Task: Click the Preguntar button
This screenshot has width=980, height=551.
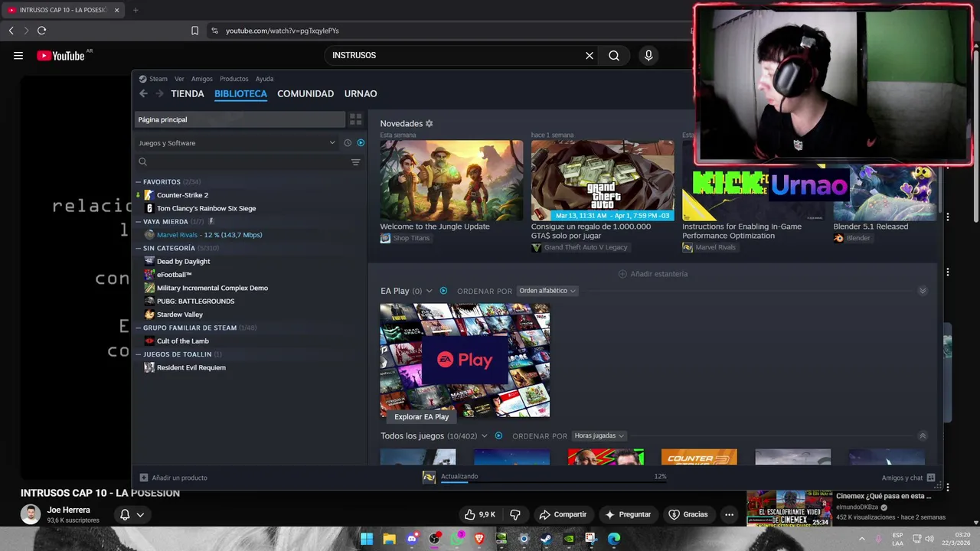Action: tap(628, 514)
